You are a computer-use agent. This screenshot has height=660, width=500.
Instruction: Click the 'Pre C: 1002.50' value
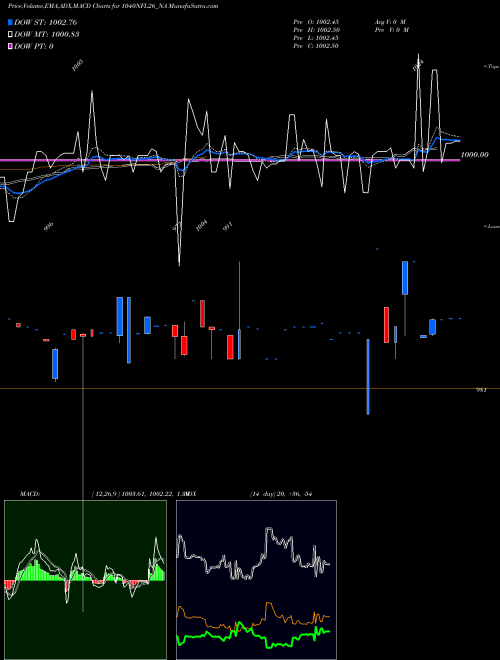[316, 45]
